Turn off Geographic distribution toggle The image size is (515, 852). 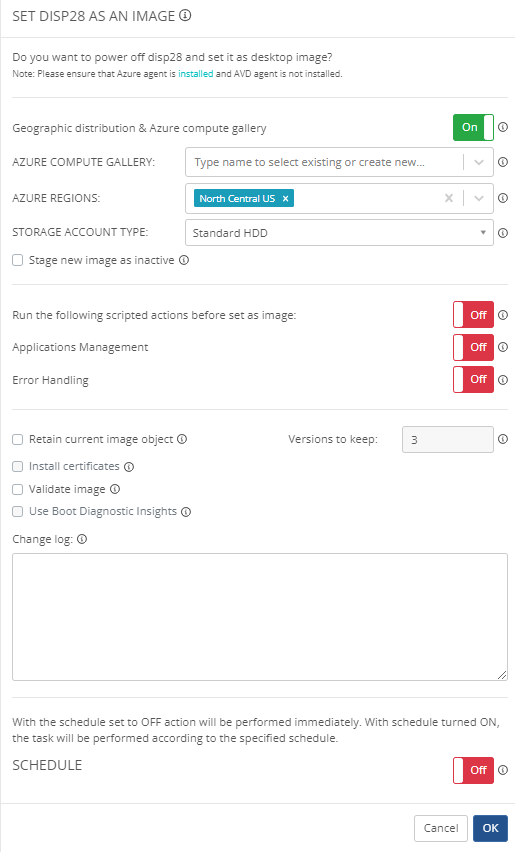coord(473,127)
